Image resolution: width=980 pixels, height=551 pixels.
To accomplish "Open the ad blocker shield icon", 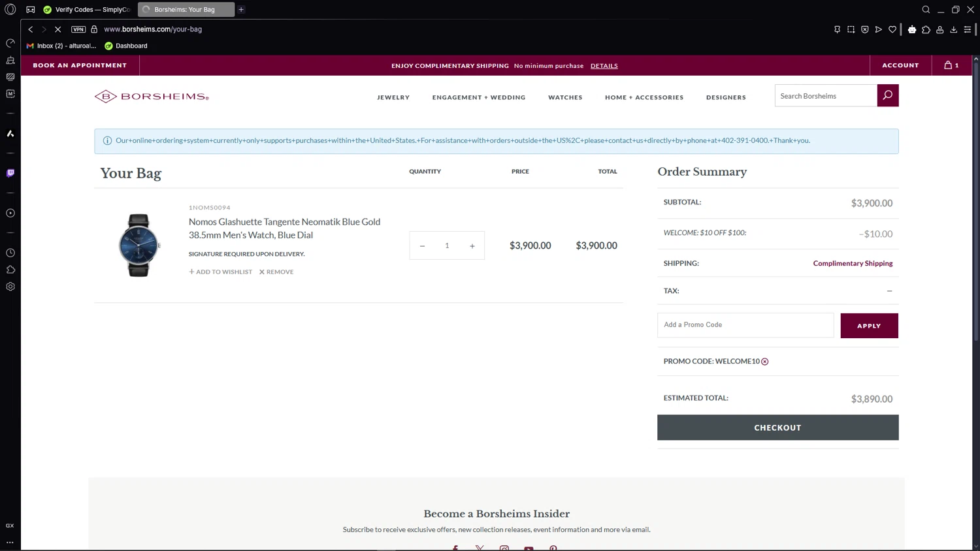I will (x=864, y=29).
